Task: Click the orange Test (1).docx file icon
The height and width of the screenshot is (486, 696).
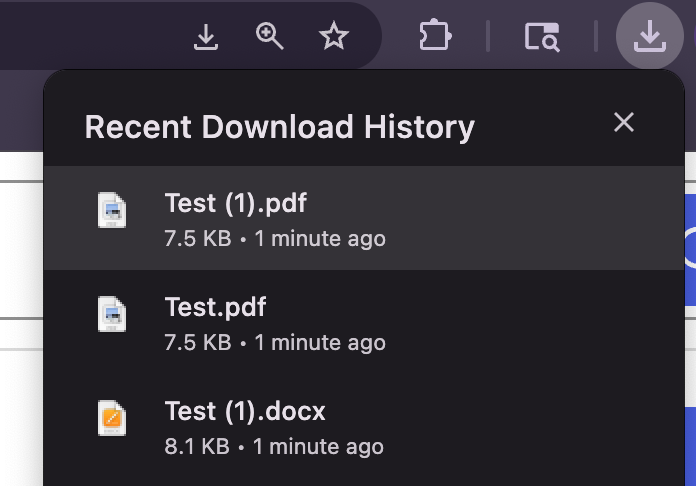Action: coord(112,418)
